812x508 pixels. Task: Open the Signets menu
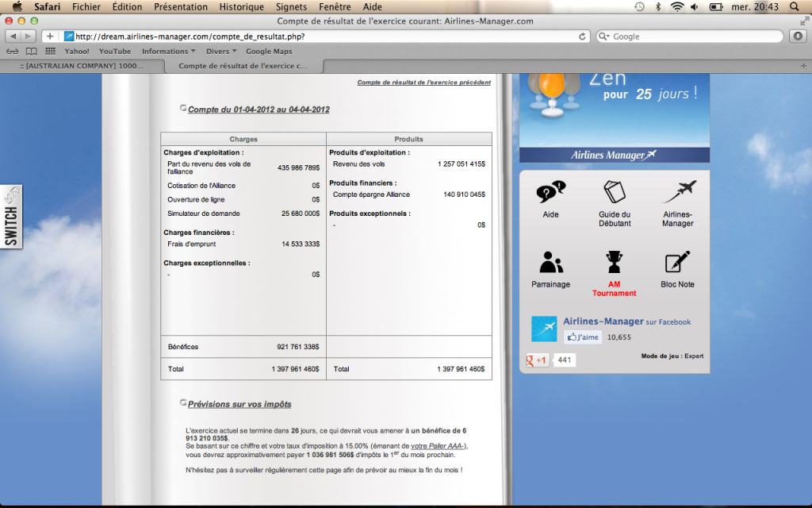pyautogui.click(x=291, y=6)
